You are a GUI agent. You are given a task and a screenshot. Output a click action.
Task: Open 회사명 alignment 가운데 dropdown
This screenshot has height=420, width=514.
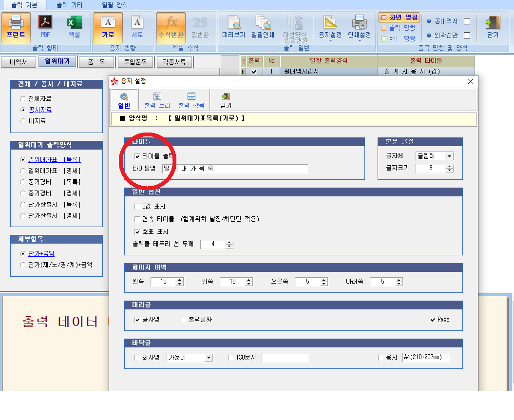coord(209,358)
